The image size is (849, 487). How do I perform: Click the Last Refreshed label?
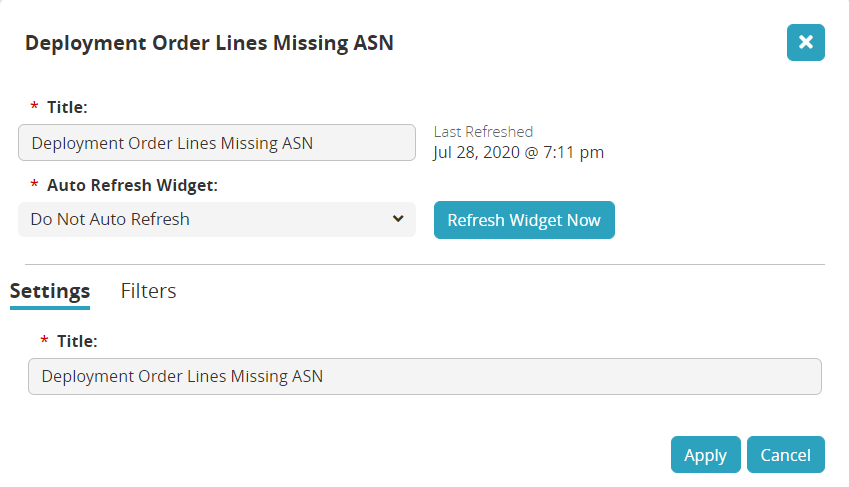(483, 132)
